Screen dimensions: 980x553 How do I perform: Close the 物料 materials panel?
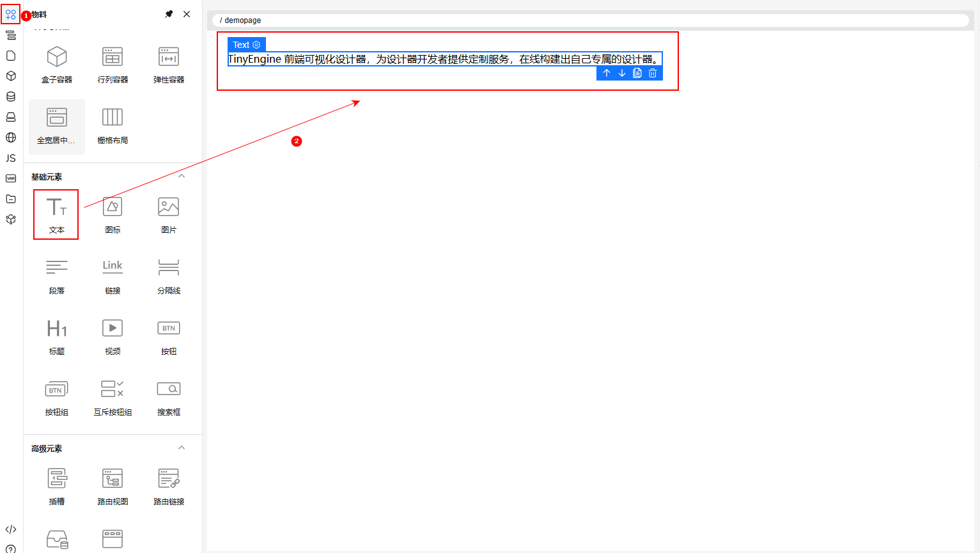[x=187, y=14]
